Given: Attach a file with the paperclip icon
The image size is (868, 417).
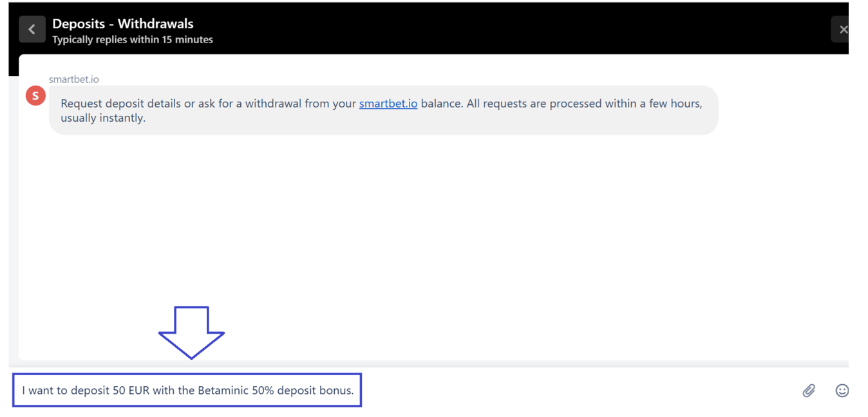Looking at the screenshot, I should tap(809, 390).
